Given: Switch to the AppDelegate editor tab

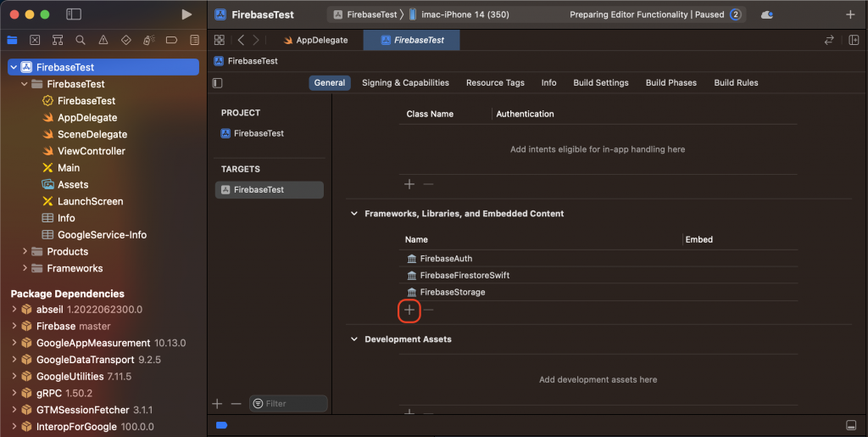Looking at the screenshot, I should click(x=315, y=40).
